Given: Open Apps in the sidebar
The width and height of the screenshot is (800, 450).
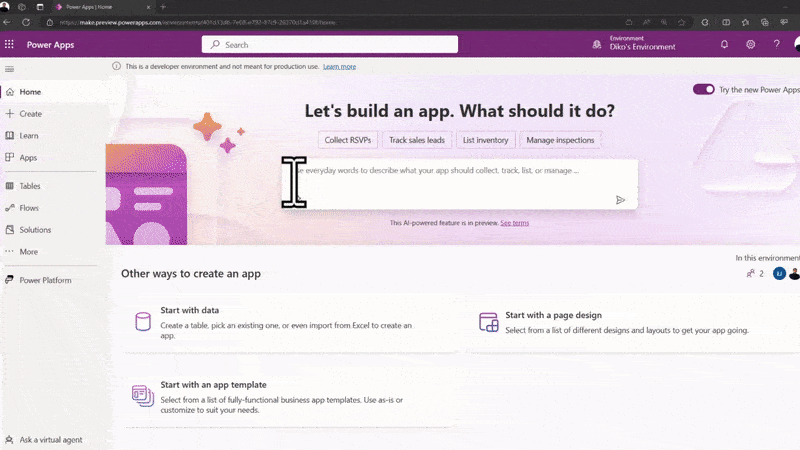Looking at the screenshot, I should (51, 158).
